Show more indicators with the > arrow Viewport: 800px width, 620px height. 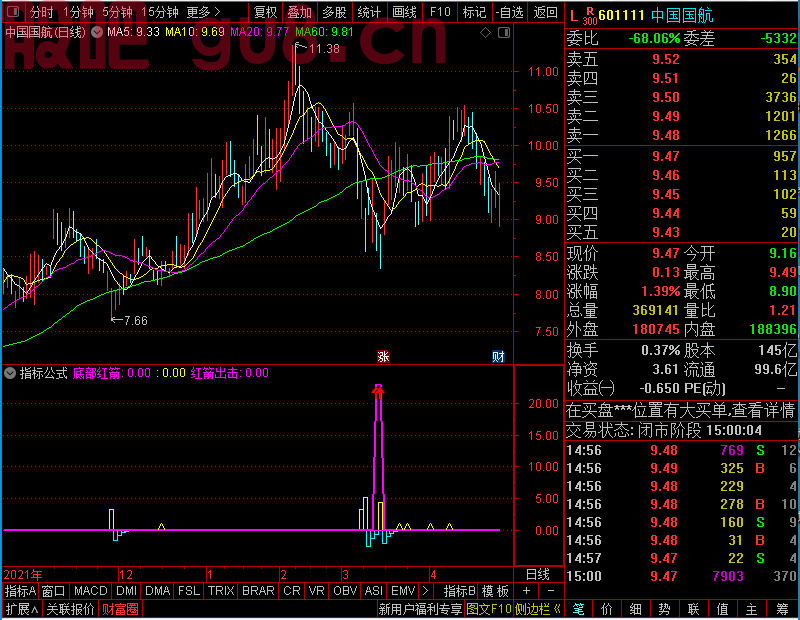click(x=425, y=591)
